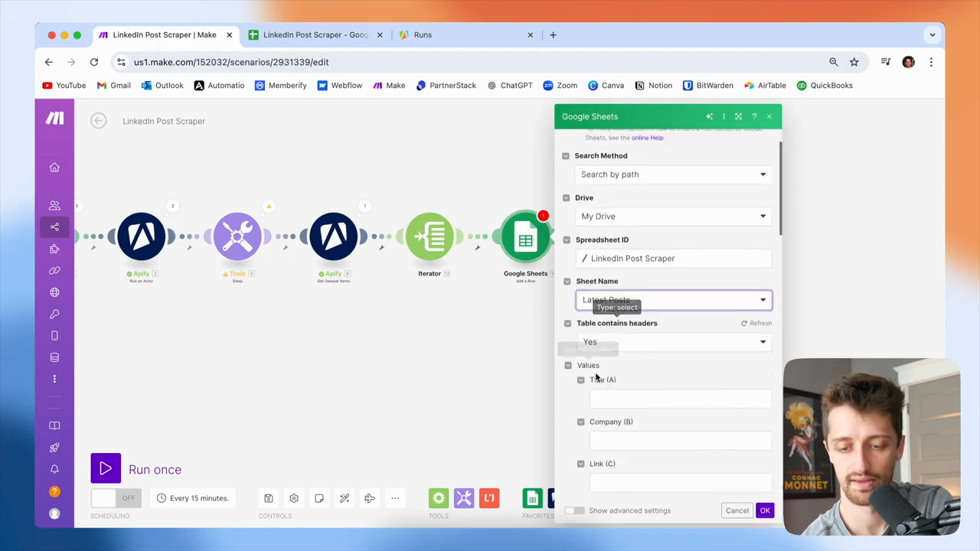Switch to the Runs browser tab
This screenshot has height=551, width=980.
point(465,35)
